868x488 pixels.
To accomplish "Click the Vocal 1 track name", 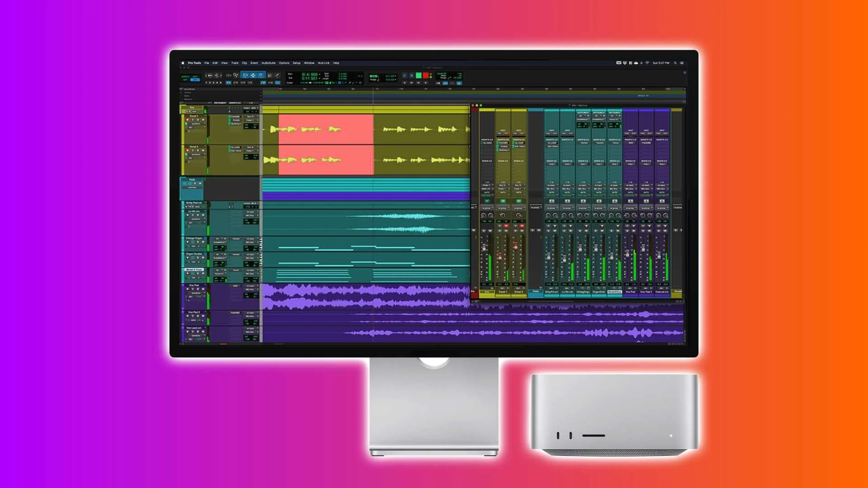I will 194,116.
